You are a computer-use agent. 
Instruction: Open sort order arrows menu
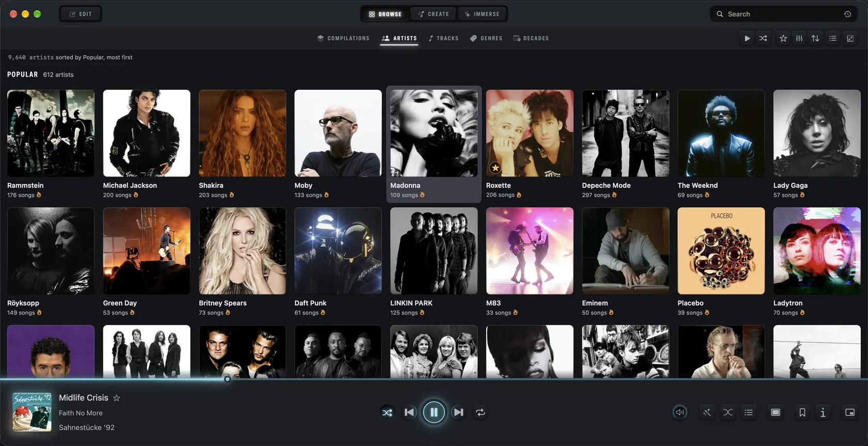pos(815,38)
